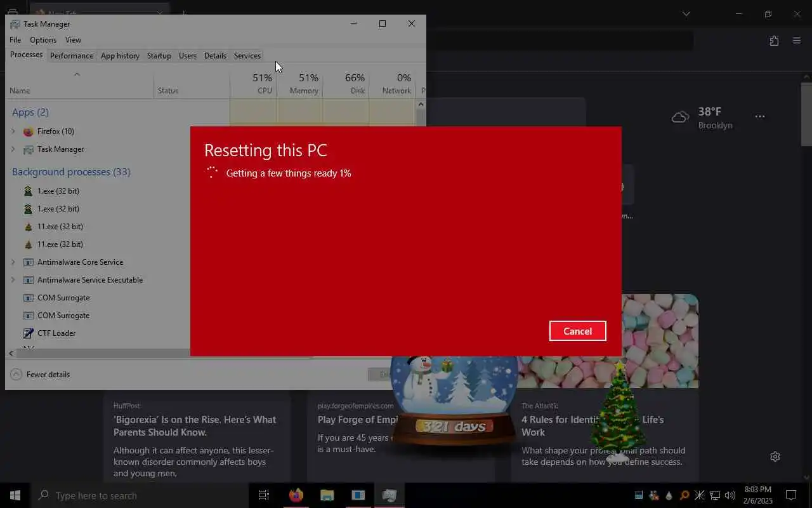This screenshot has height=508, width=812.
Task: Open the Firefox list all tabs dropdown
Action: [686, 14]
